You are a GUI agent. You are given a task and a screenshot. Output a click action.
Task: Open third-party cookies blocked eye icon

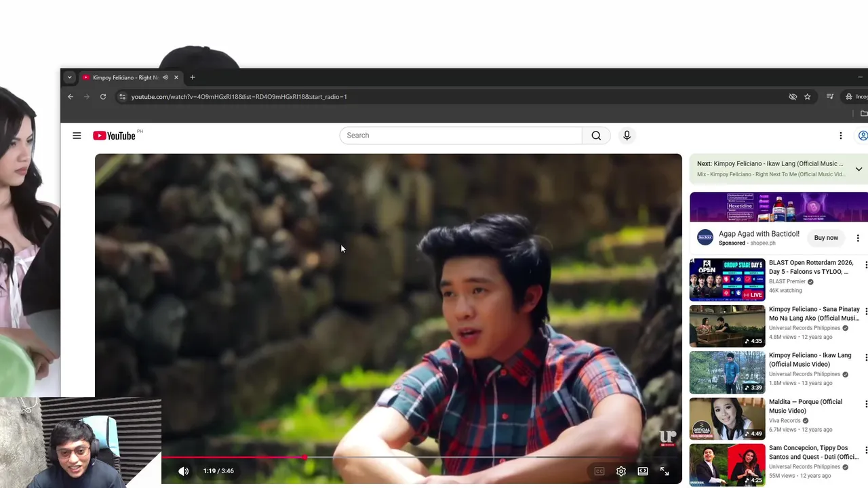(x=792, y=97)
